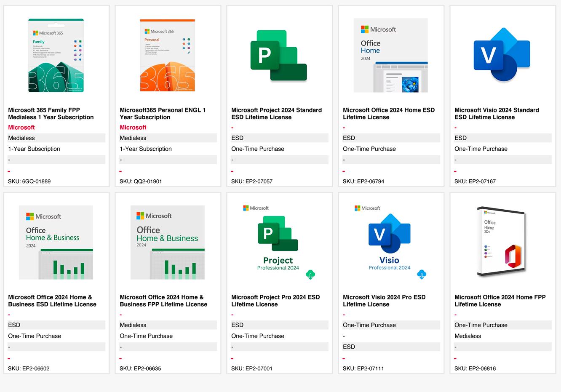The width and height of the screenshot is (561, 392).
Task: Click One-Time Purchase in Project Pro 2024 card
Action: (258, 336)
